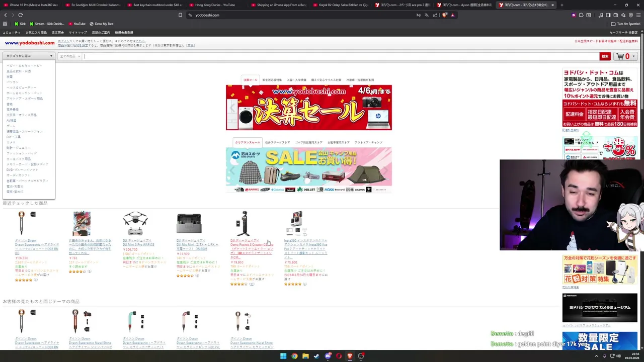The image size is (644, 362).
Task: Switch to the iPhone 16 Pro Max vs Insta360 tab
Action: click(30, 5)
